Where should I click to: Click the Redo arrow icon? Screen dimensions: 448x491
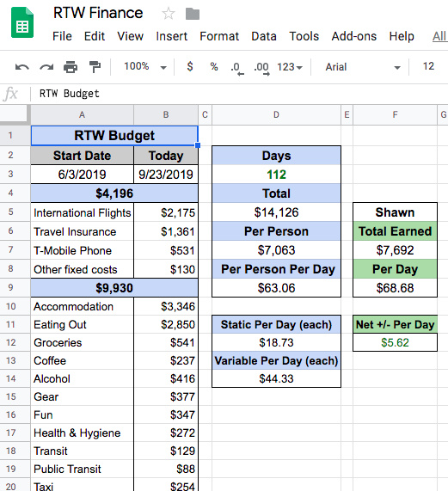coord(46,67)
